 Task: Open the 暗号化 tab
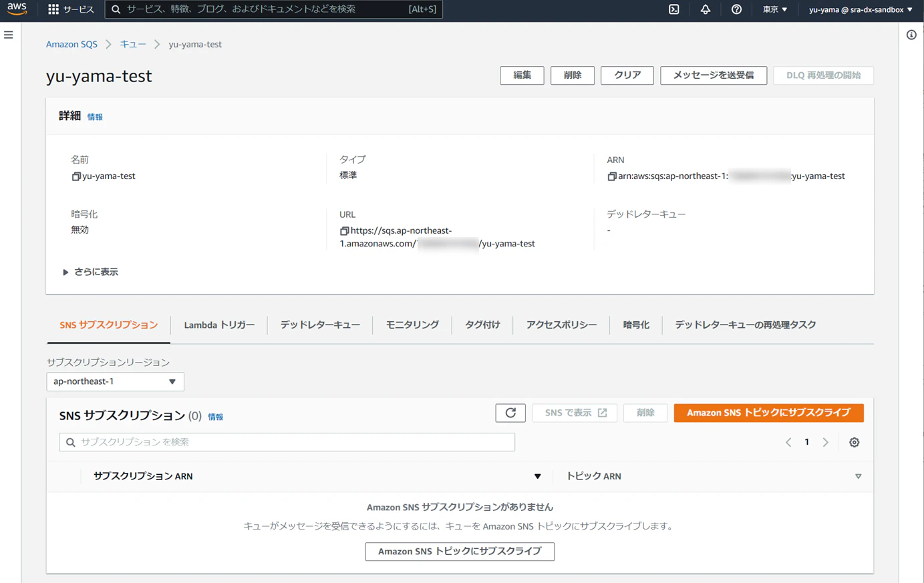point(636,325)
